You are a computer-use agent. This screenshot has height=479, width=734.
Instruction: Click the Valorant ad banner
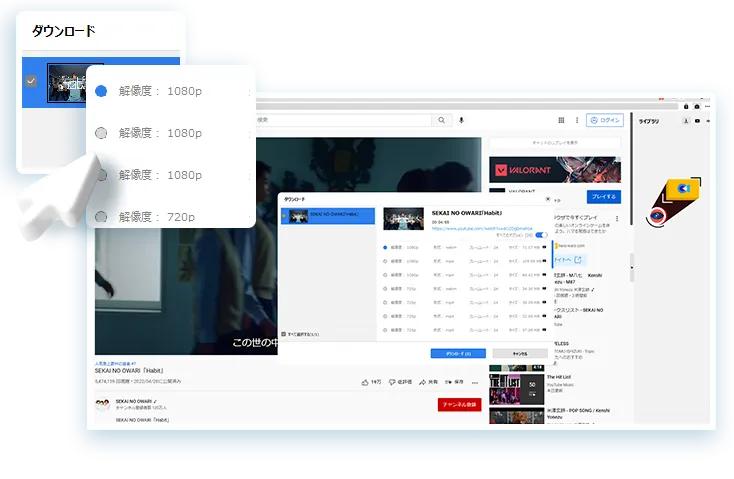tap(555, 169)
